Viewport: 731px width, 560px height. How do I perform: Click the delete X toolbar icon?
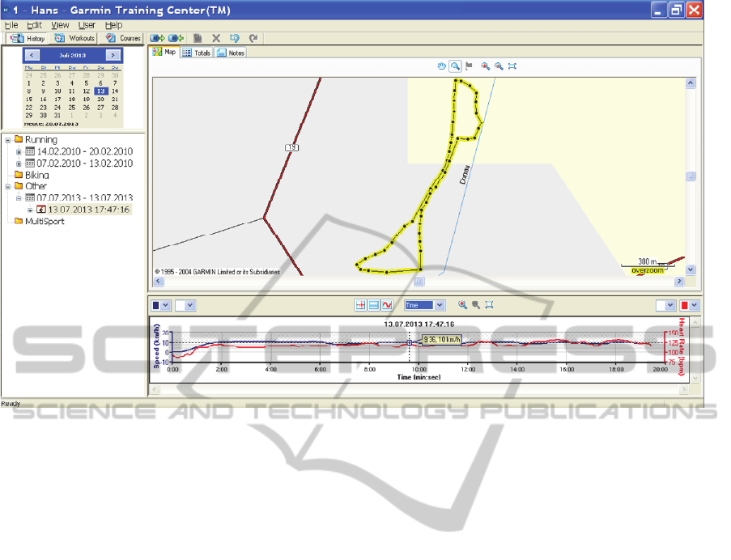pyautogui.click(x=216, y=38)
